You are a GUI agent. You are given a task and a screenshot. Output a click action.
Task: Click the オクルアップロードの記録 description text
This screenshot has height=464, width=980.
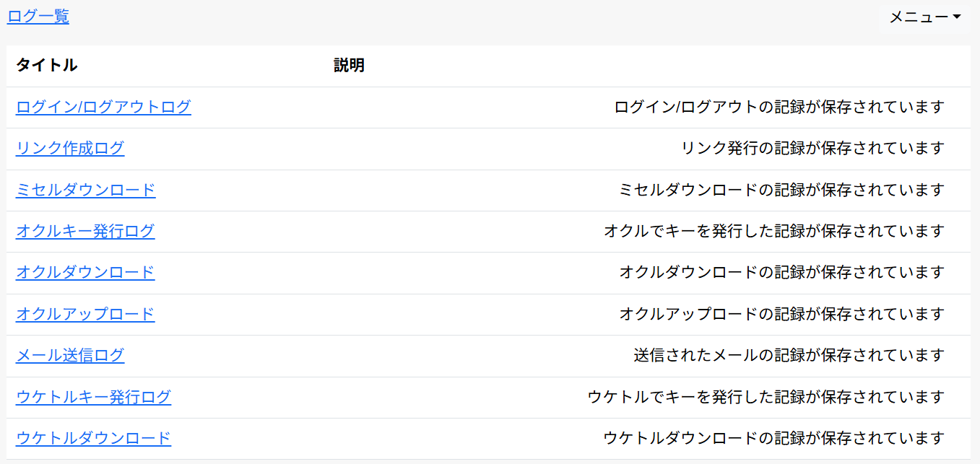coord(781,315)
